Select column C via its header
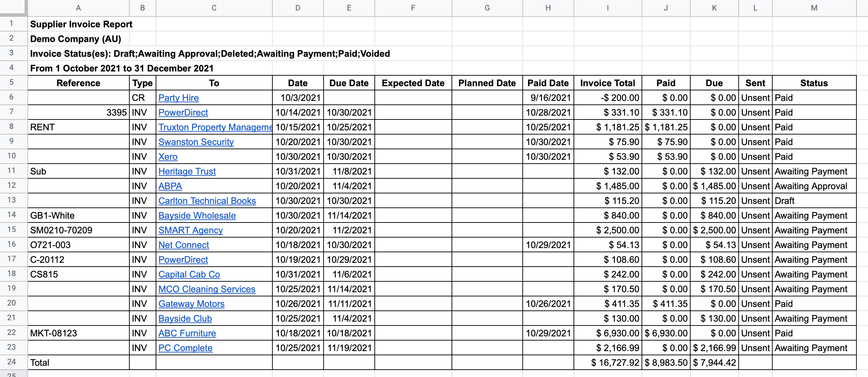The width and height of the screenshot is (868, 377). point(214,8)
